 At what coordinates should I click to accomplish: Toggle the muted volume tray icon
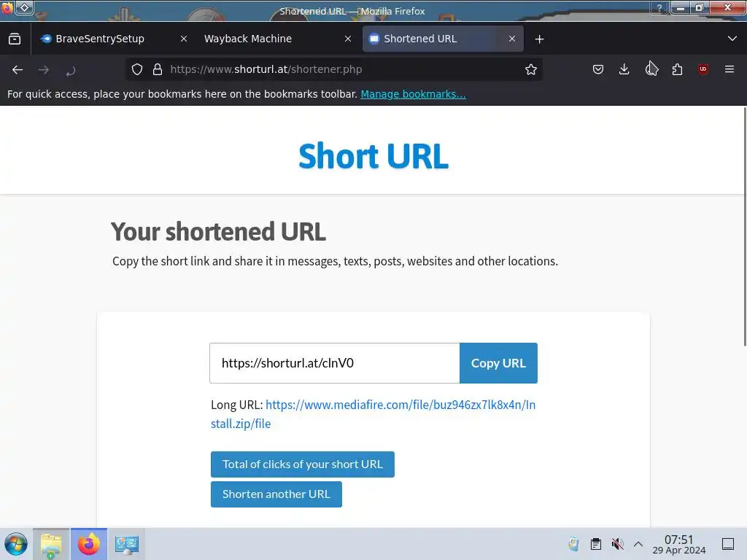click(x=617, y=544)
